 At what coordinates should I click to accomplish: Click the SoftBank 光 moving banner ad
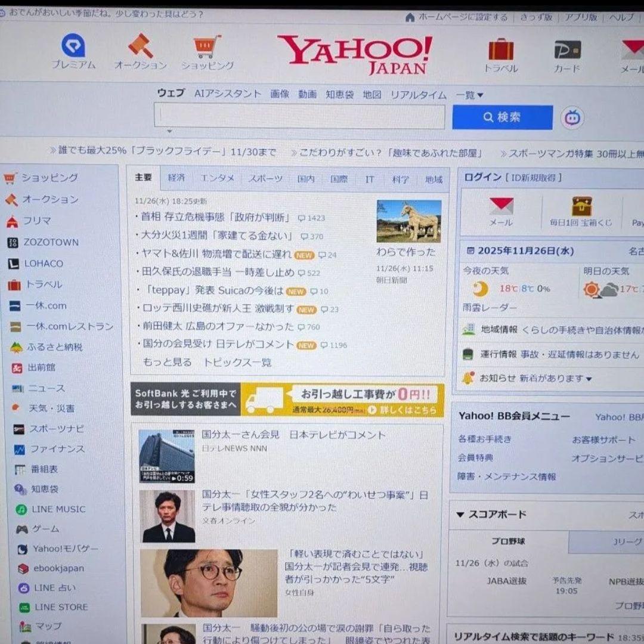point(287,400)
